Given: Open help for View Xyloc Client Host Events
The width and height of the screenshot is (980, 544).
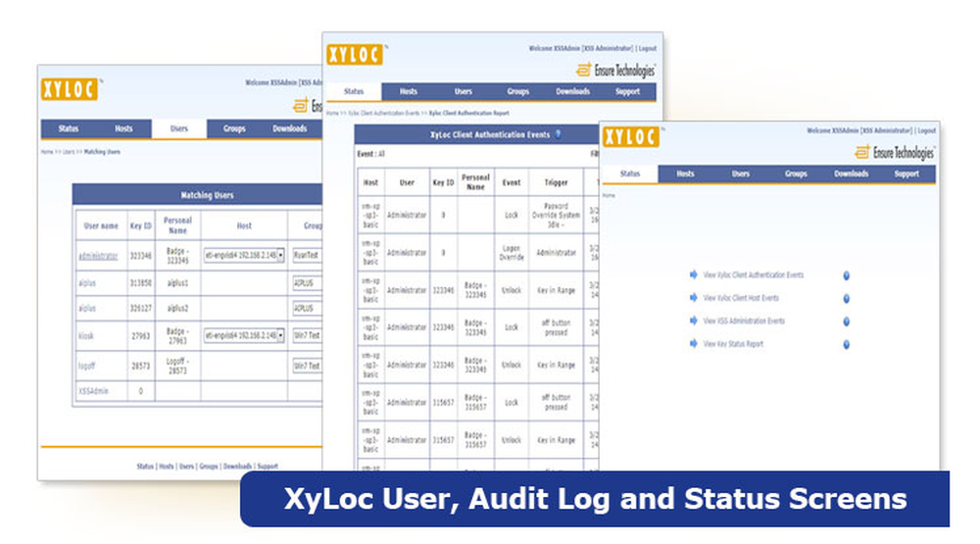Looking at the screenshot, I should point(847,299).
